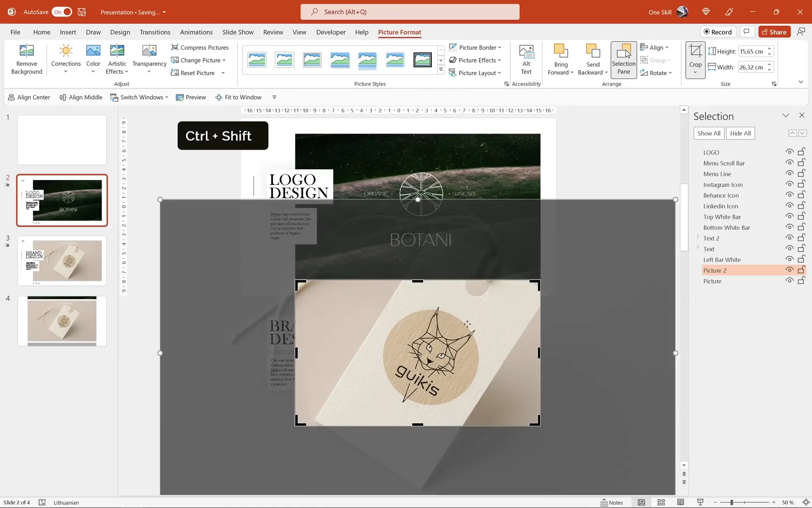Start Slide Show from status bar

pyautogui.click(x=700, y=502)
